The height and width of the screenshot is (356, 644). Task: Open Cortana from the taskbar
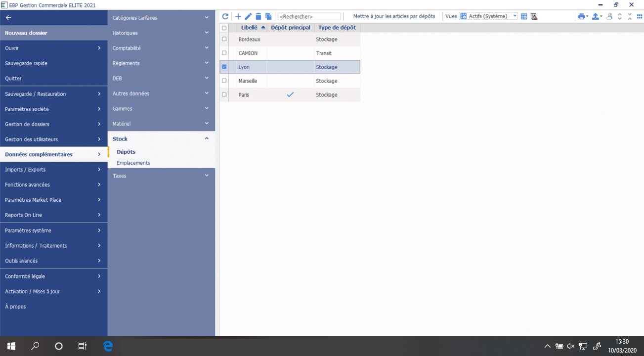(59, 346)
